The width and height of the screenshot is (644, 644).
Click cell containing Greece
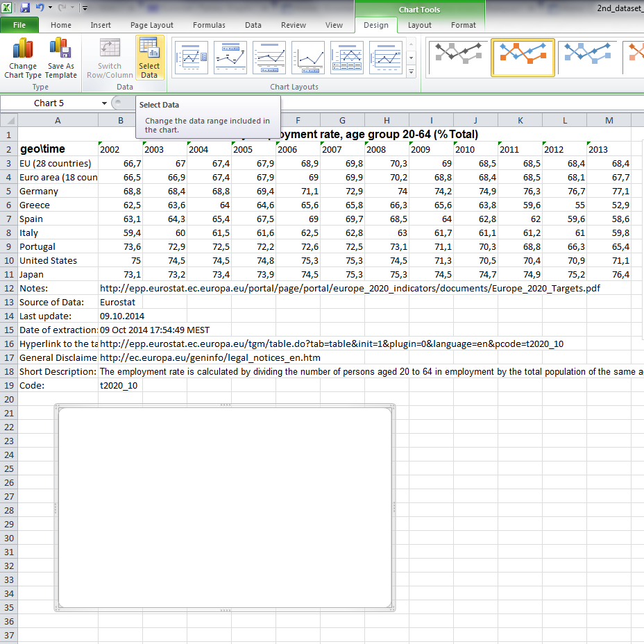(58, 205)
